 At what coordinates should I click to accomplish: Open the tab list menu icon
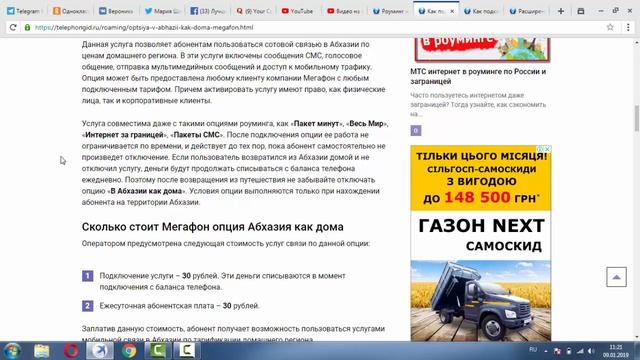[581, 11]
